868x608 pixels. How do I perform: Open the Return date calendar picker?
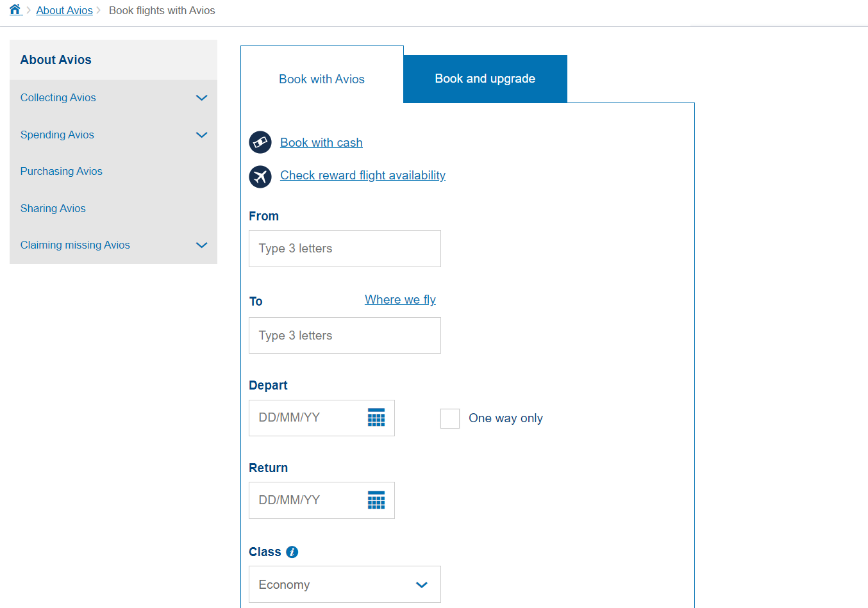(376, 500)
